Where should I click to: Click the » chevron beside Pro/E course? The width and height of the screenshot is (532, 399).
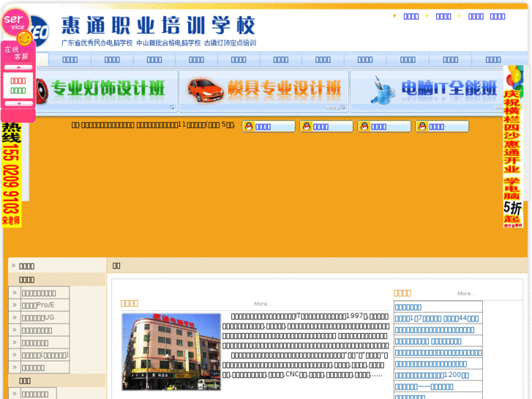pos(15,305)
